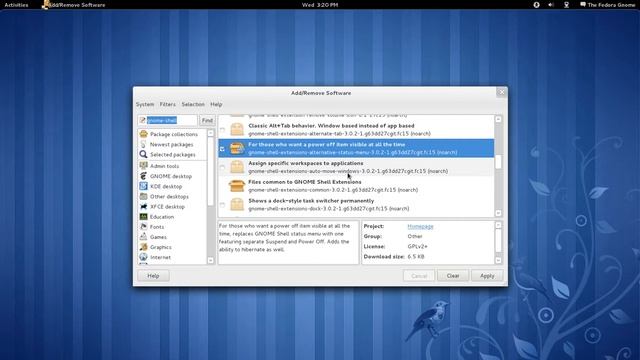Click the search field edit icon
Image resolution: width=640 pixels, height=360 pixels.
click(142, 120)
